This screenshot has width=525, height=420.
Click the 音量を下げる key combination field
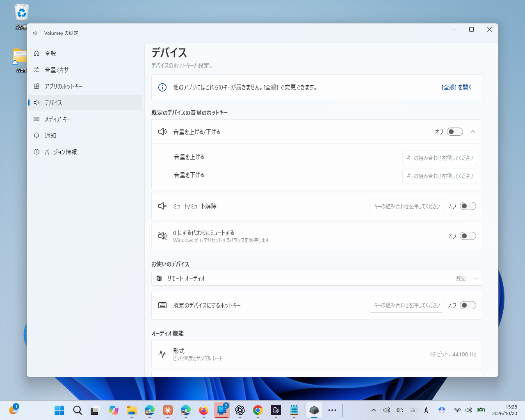click(439, 176)
